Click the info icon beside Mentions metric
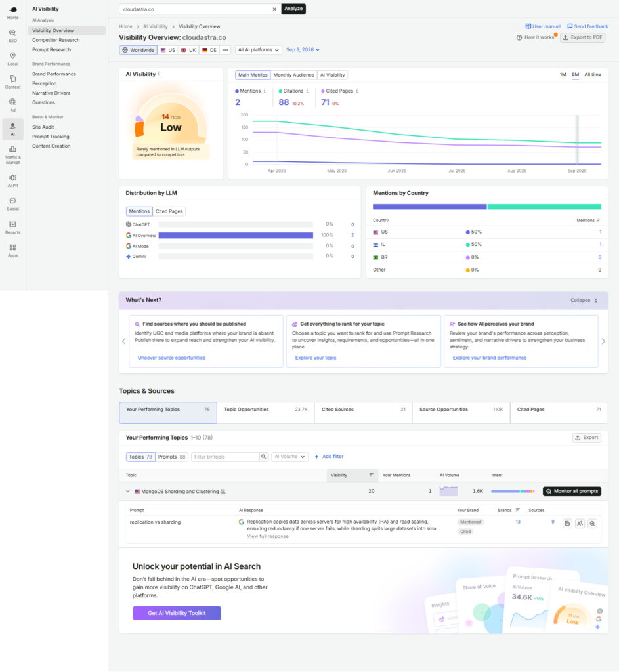 click(x=265, y=91)
